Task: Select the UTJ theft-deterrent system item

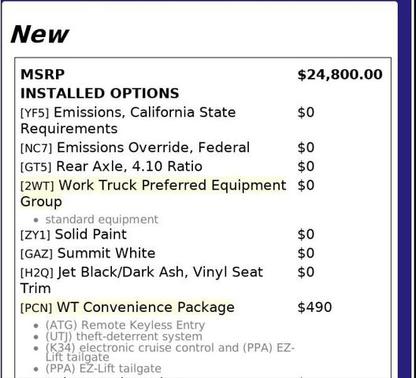Action: 124,336
